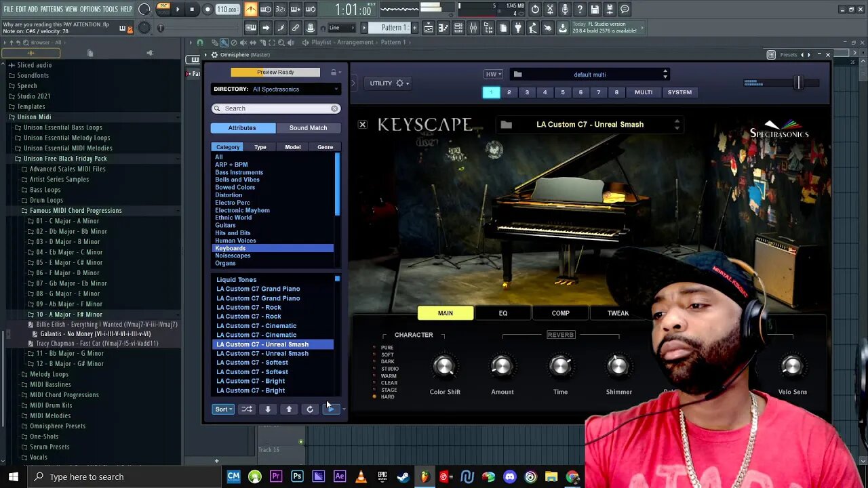Select LA Custom C7 - Softest patch first entry
868x488 pixels.
252,363
